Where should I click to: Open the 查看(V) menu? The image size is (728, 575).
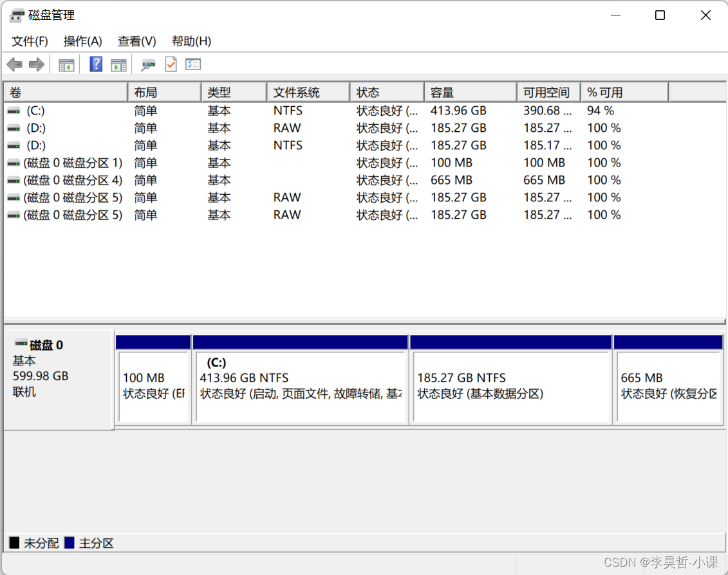pos(136,41)
